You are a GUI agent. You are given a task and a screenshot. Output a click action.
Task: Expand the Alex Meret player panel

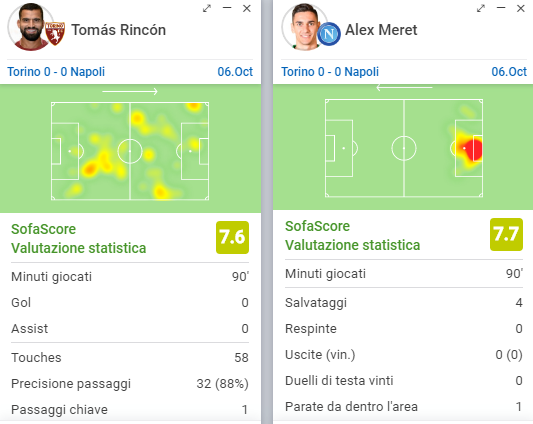pos(481,9)
